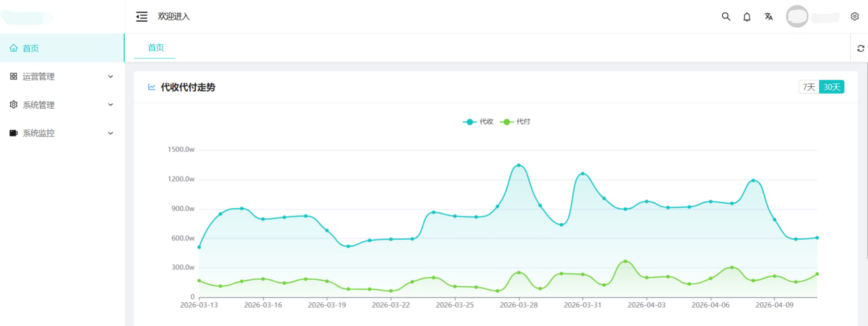868x326 pixels.
Task: Open the settings gear in header
Action: click(x=854, y=16)
